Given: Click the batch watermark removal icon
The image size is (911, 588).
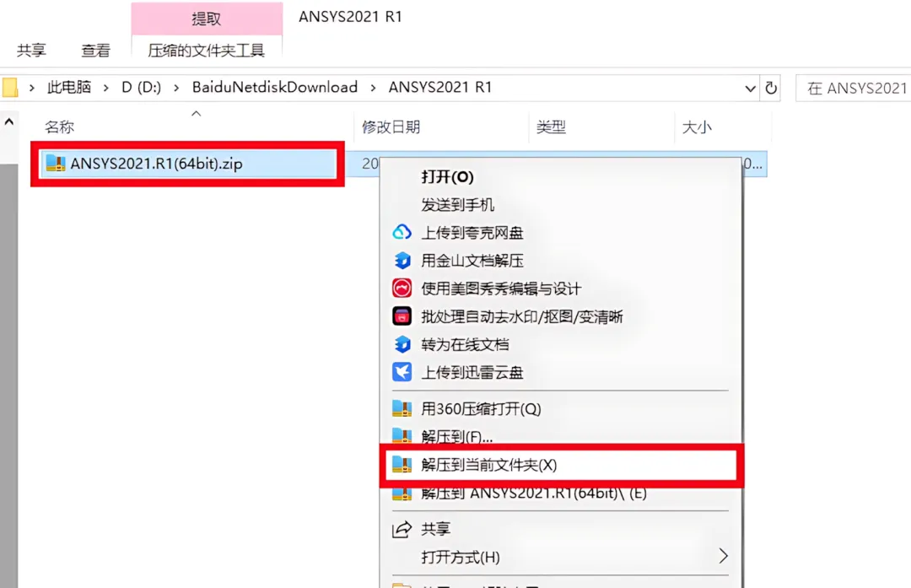Looking at the screenshot, I should coord(402,316).
